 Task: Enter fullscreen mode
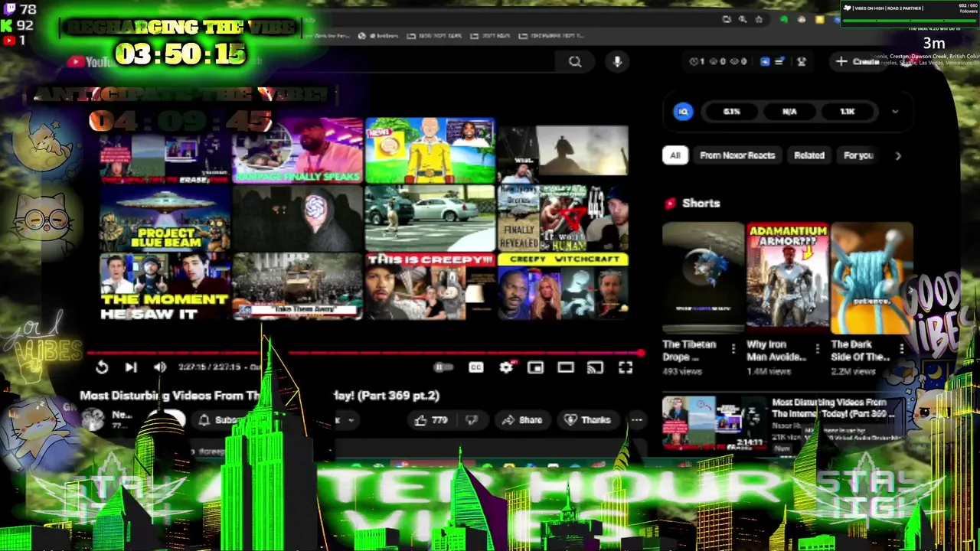(x=626, y=367)
